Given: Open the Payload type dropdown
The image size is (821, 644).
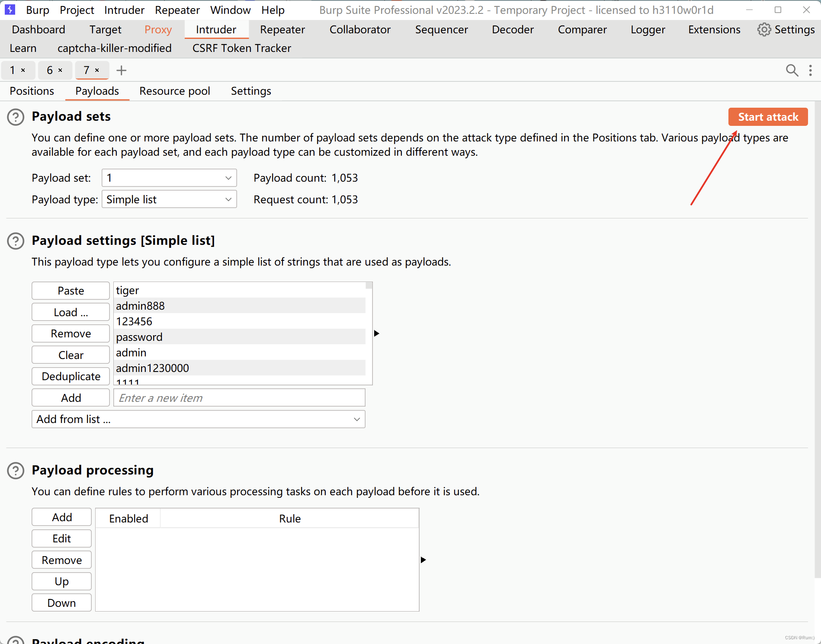Looking at the screenshot, I should (x=169, y=199).
